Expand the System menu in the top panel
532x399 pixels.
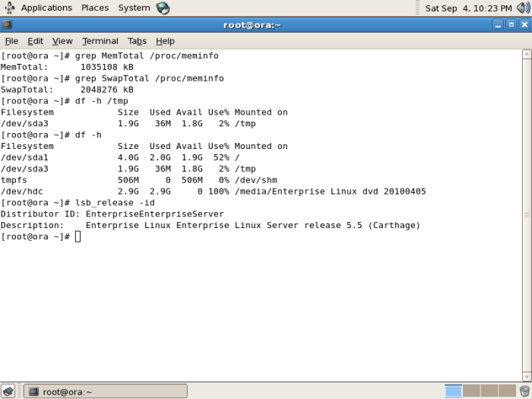coord(134,8)
